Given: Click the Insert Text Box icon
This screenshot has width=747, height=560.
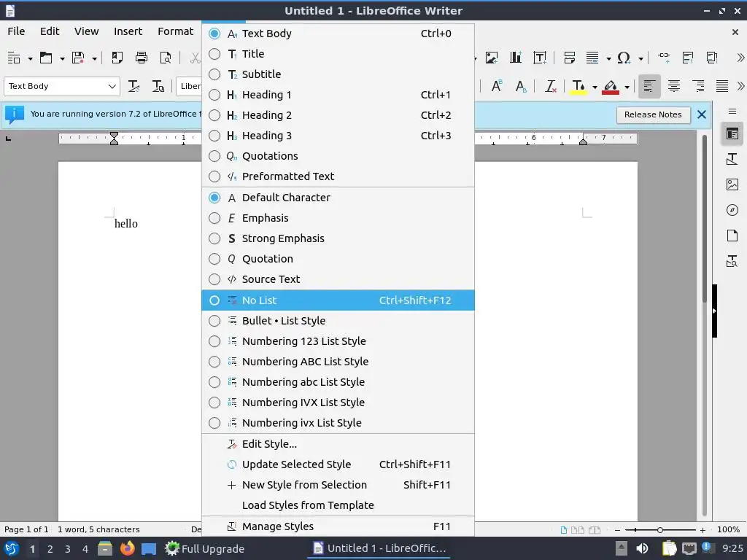Looking at the screenshot, I should point(540,58).
